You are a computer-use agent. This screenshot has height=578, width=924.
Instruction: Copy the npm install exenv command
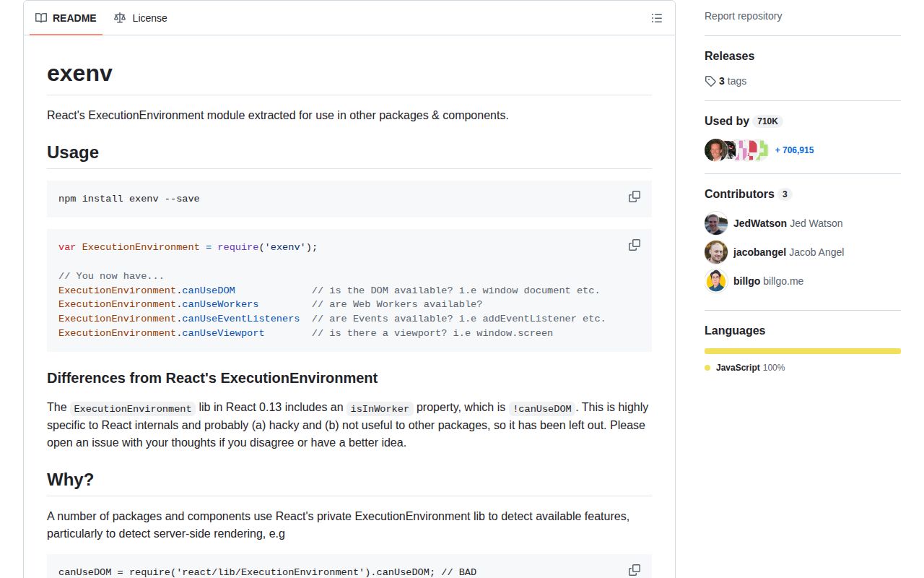(635, 197)
